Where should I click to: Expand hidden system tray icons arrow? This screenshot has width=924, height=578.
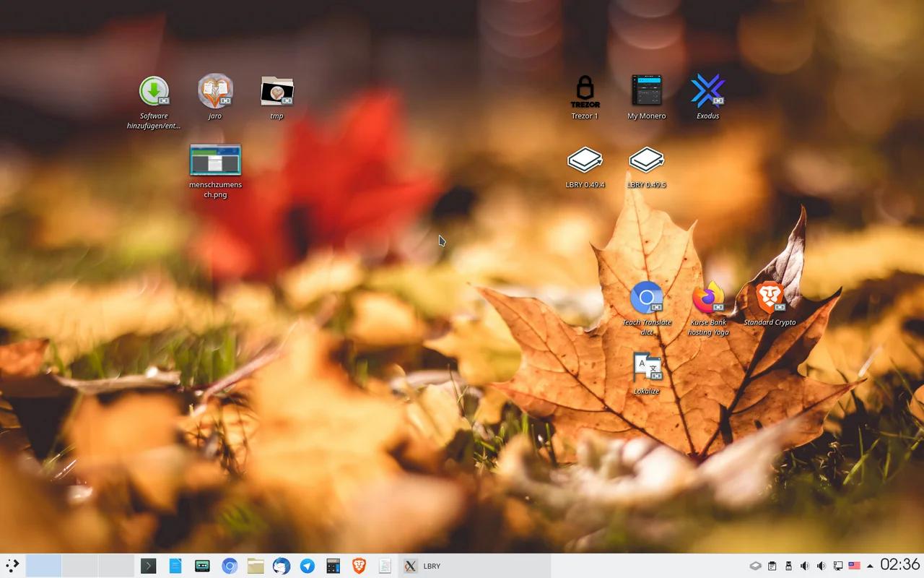[x=870, y=566]
